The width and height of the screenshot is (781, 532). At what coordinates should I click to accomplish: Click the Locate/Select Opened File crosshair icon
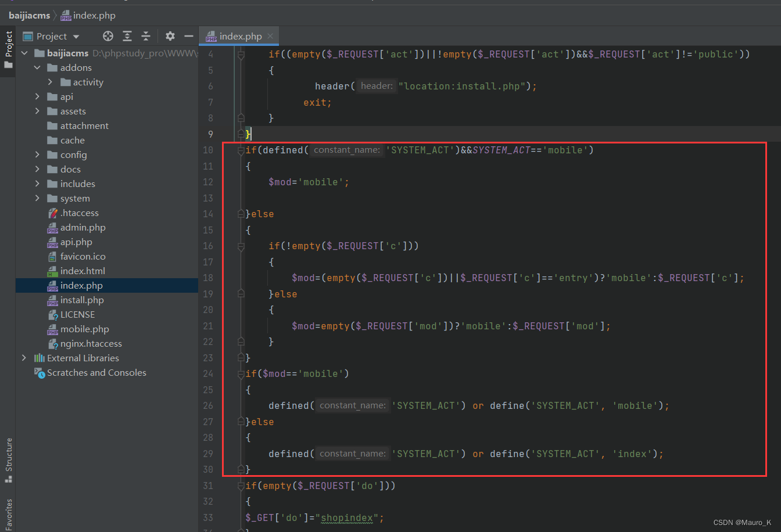pyautogui.click(x=108, y=36)
